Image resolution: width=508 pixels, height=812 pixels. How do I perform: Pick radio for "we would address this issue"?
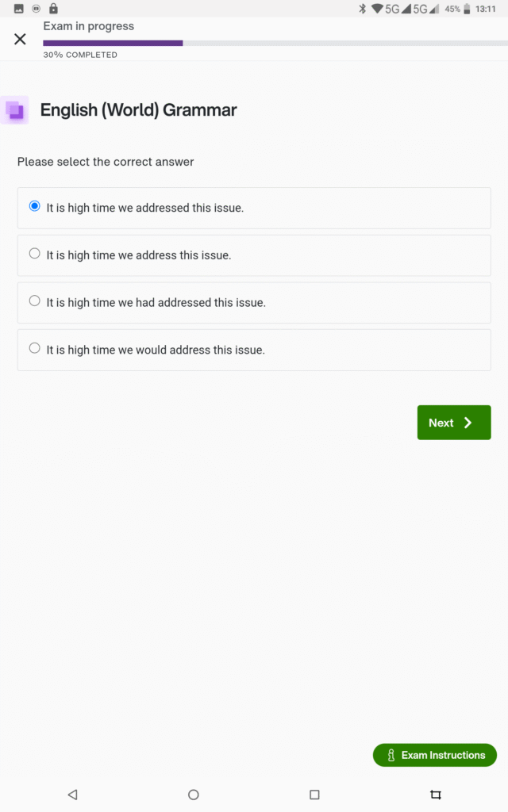[x=34, y=348]
